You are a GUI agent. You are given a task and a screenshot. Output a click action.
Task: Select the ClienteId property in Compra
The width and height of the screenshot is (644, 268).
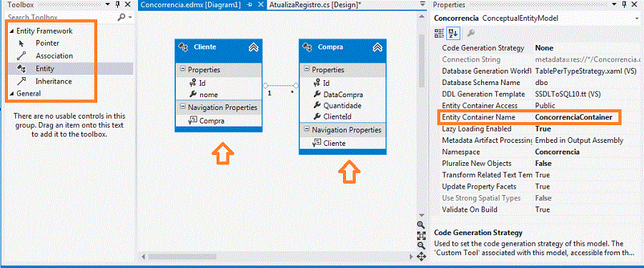pos(337,116)
